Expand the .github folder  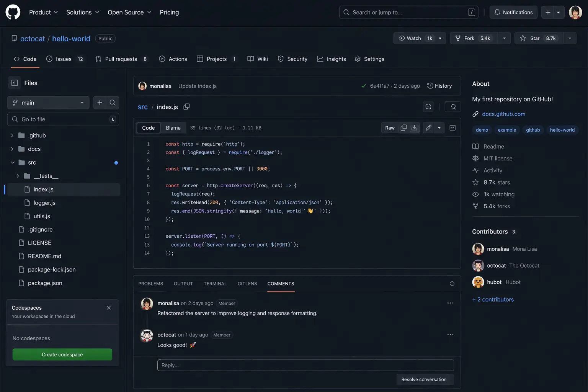pos(12,136)
